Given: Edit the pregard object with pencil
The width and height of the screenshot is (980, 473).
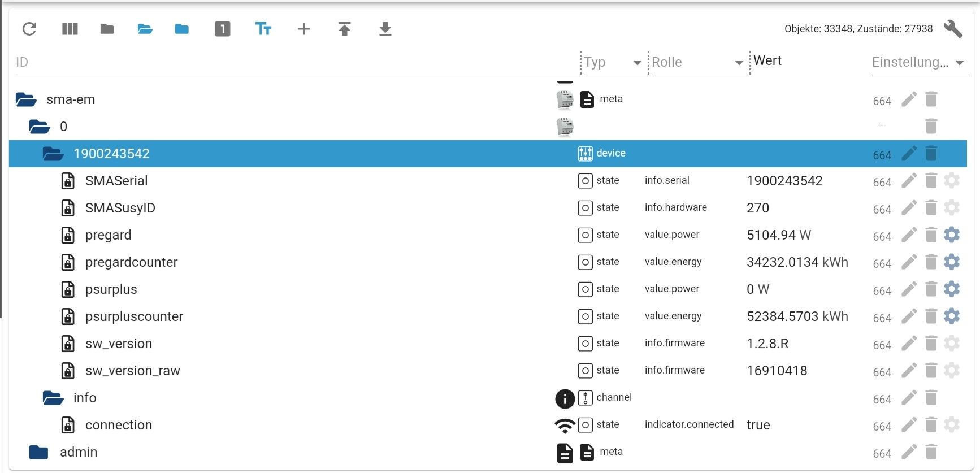Looking at the screenshot, I should [909, 235].
